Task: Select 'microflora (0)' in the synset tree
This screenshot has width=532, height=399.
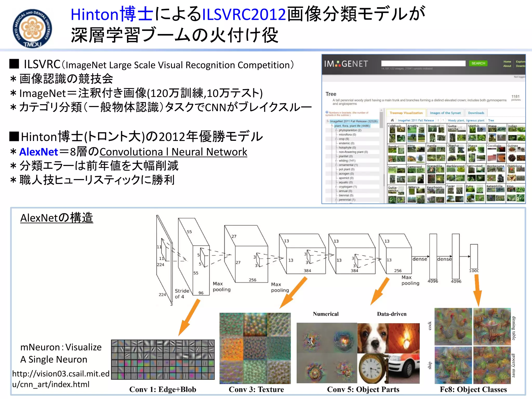Action: 347,135
